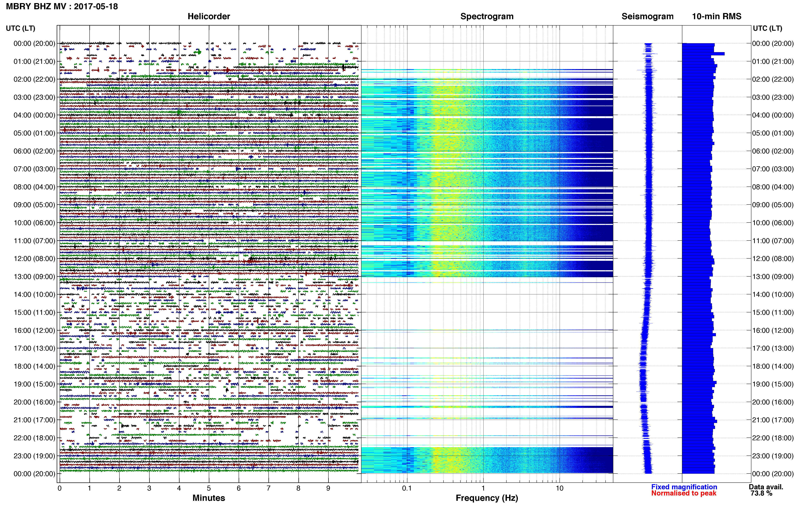Click the '5' tick on Minutes axis
Screen dimensions: 812x508
(x=209, y=488)
